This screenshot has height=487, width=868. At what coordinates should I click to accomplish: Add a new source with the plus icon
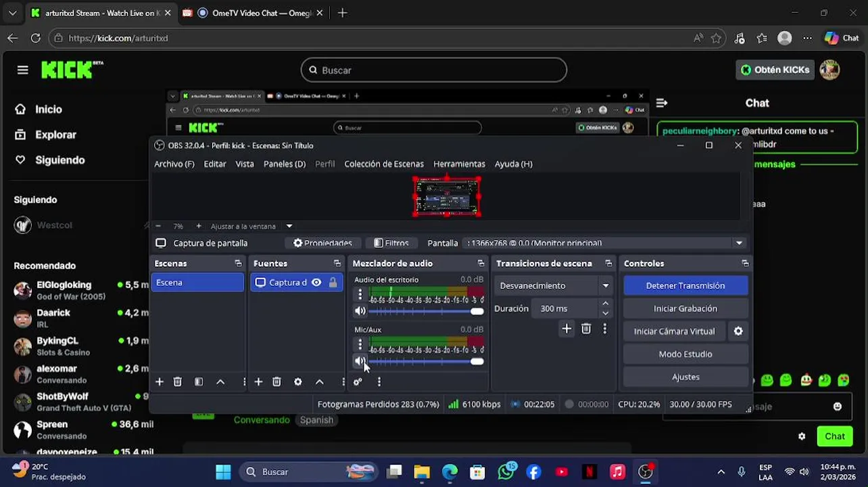(x=258, y=382)
